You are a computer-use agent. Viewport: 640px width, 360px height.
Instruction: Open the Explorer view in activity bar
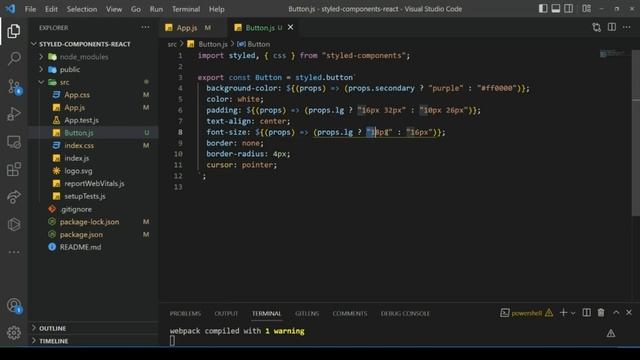13,31
